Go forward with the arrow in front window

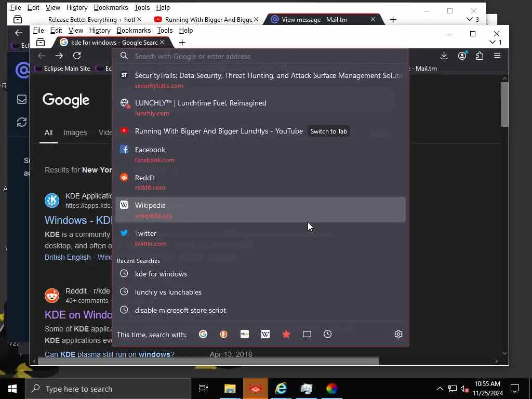pyautogui.click(x=59, y=56)
